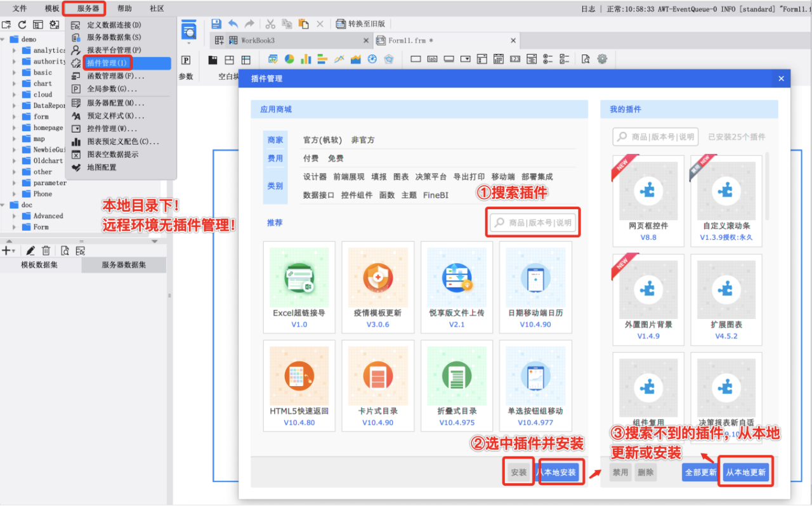Click the 禁用 button

(x=620, y=472)
